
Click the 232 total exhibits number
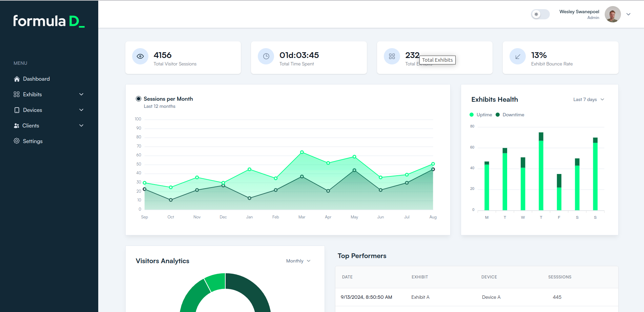click(x=412, y=55)
